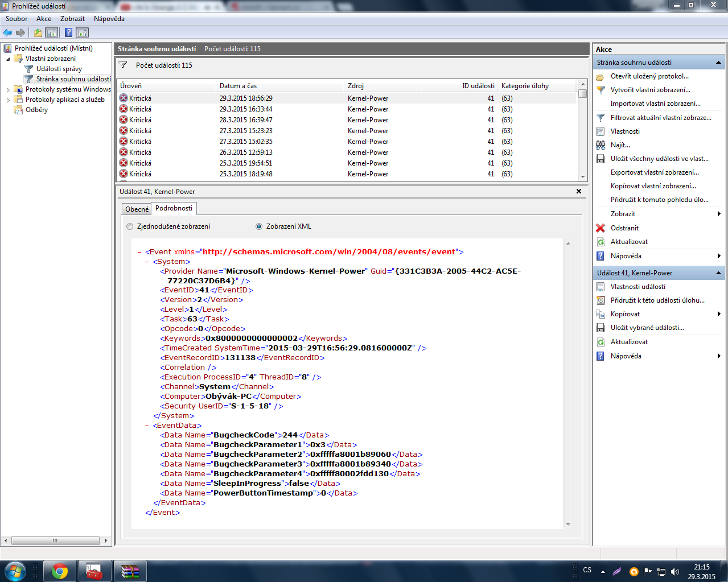Expand Protokoly systému Windows tree node
728x582 pixels.
(x=8, y=90)
